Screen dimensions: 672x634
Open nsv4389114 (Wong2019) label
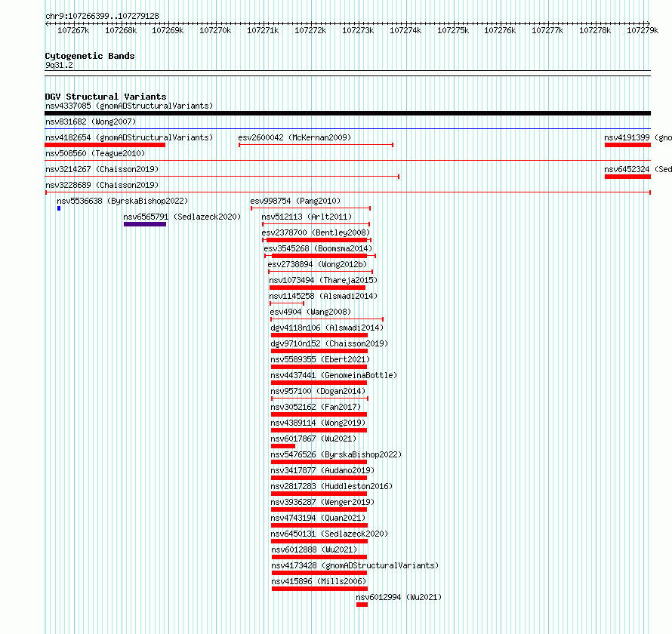(318, 423)
